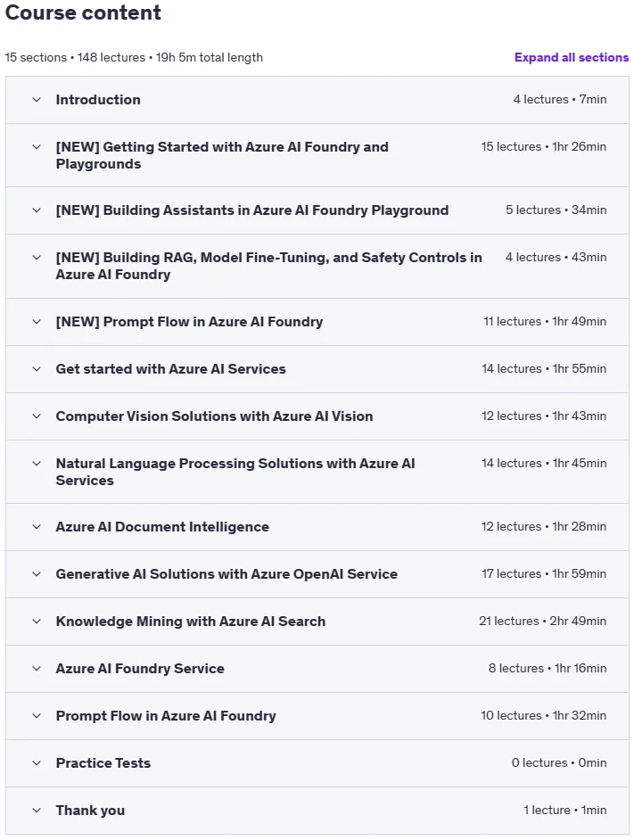Click Expand all sections link

click(x=572, y=57)
